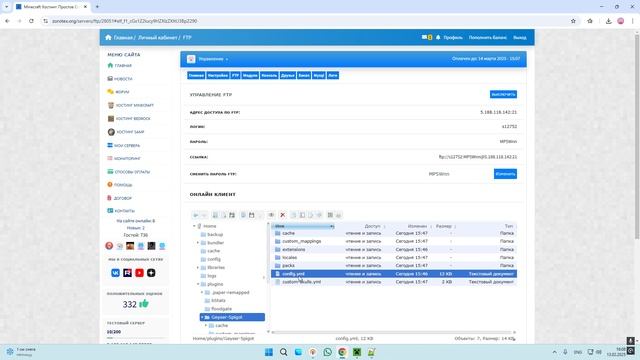Collapse the Home root tree node

[x=194, y=226]
